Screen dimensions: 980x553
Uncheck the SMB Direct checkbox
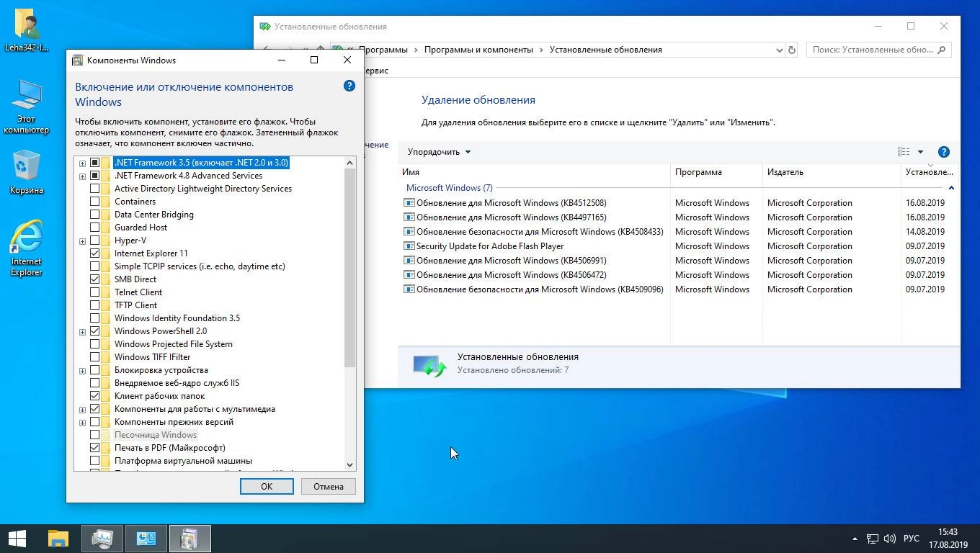(x=95, y=279)
